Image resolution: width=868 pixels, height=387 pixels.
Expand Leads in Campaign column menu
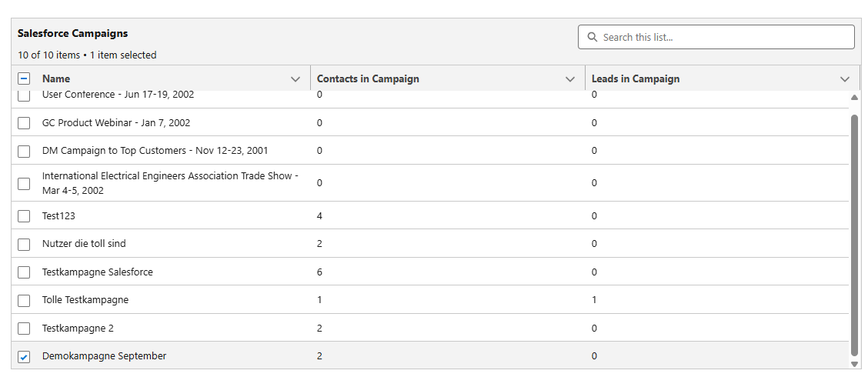click(x=845, y=79)
